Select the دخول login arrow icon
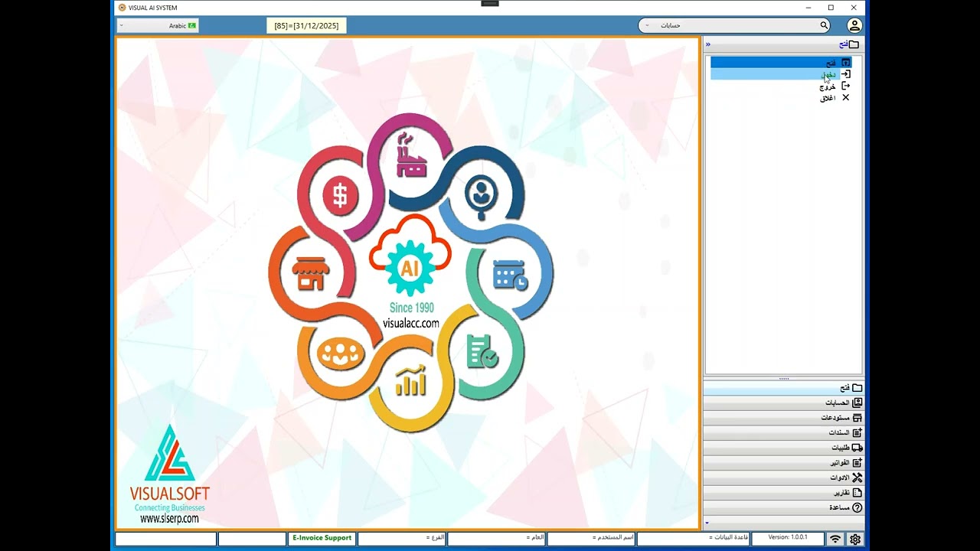The height and width of the screenshot is (551, 980). pos(846,74)
